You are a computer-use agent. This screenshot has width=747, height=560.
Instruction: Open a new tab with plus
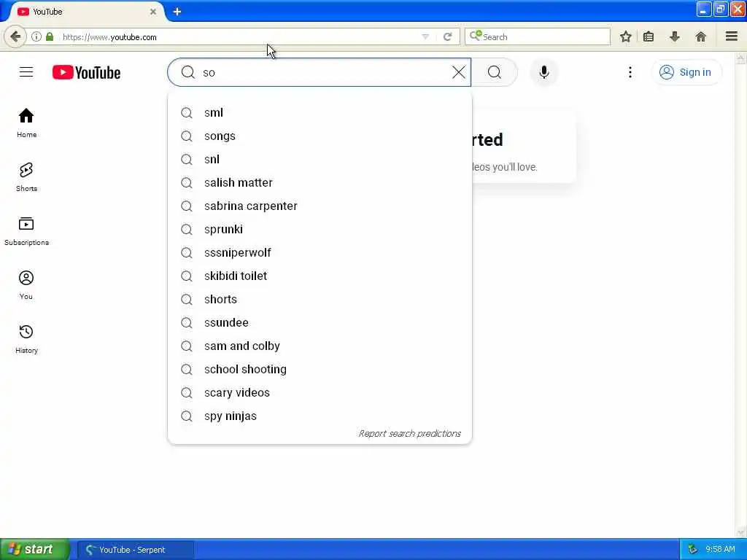click(177, 12)
